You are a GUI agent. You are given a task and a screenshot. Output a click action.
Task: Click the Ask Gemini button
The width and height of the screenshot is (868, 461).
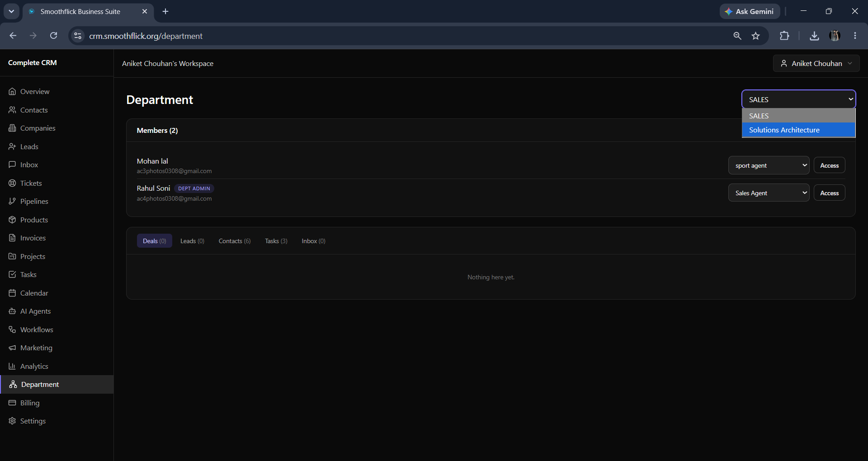(750, 11)
